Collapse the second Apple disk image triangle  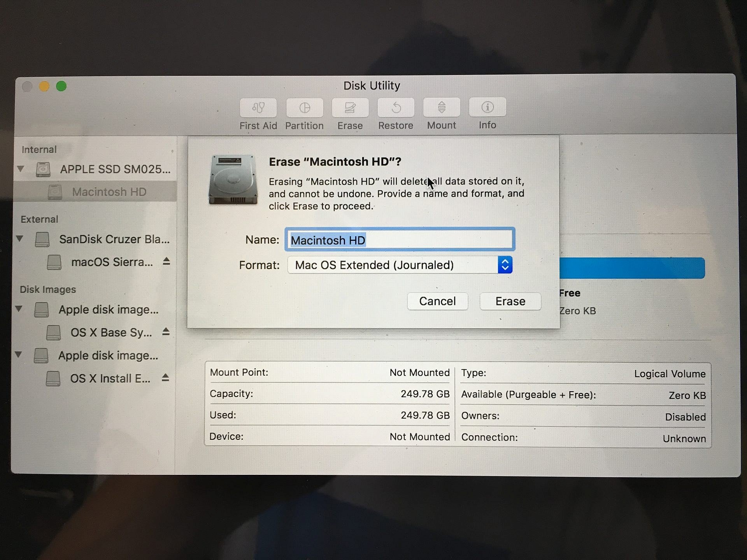[x=18, y=354]
